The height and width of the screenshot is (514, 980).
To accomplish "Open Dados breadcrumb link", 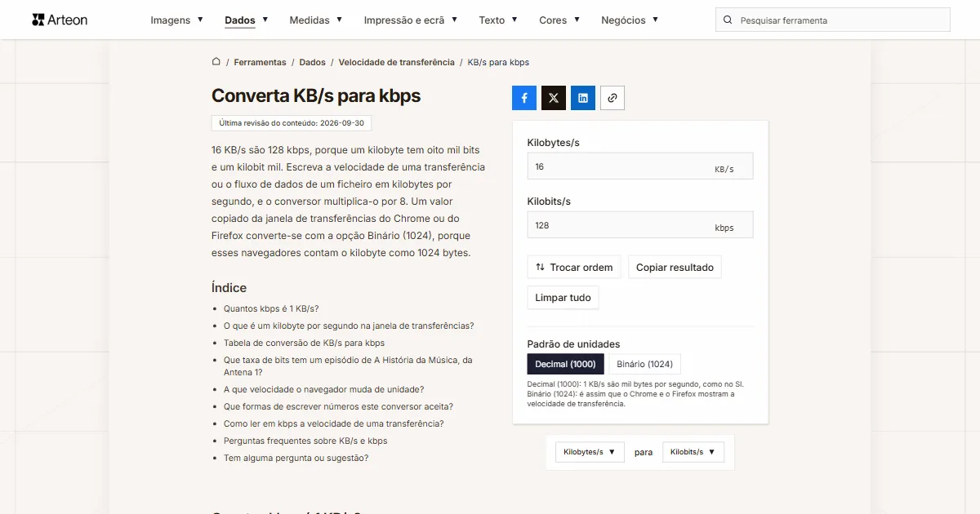I will 312,62.
